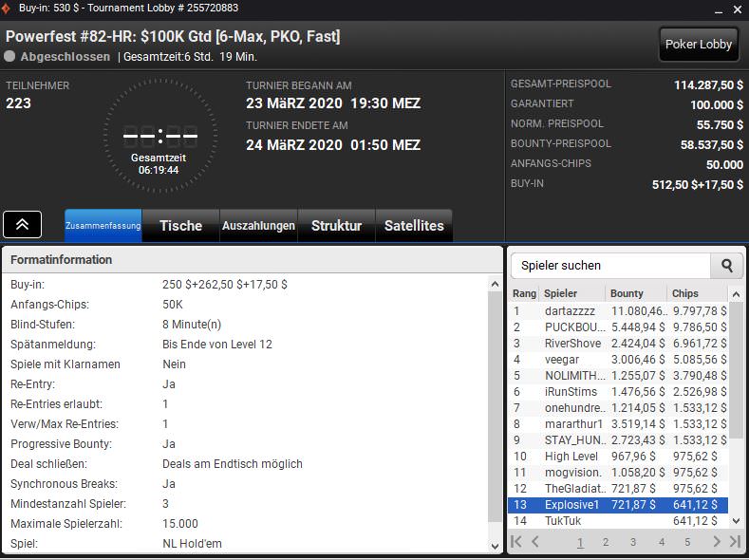Click the partypoker logo in title bar
The image size is (749, 560).
8,8
